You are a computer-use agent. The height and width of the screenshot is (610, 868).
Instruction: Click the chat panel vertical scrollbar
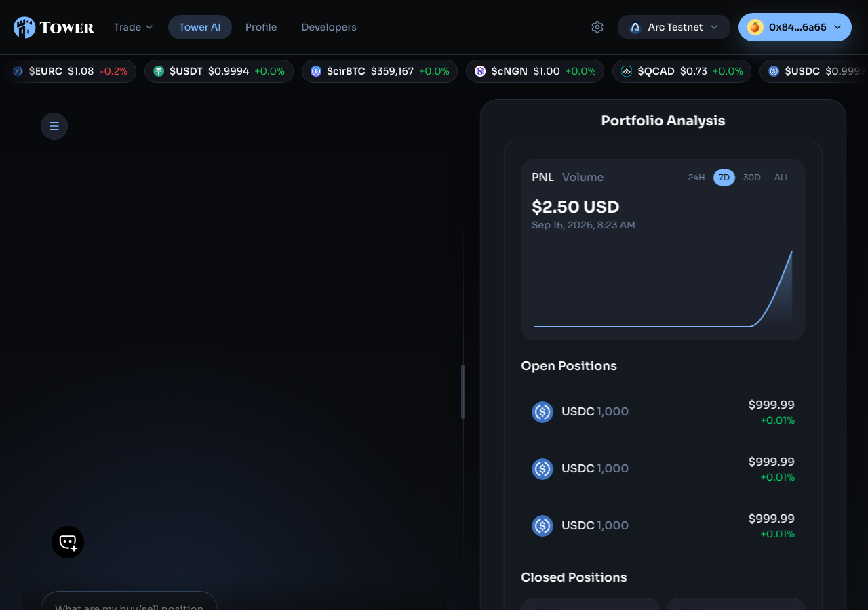tap(463, 392)
